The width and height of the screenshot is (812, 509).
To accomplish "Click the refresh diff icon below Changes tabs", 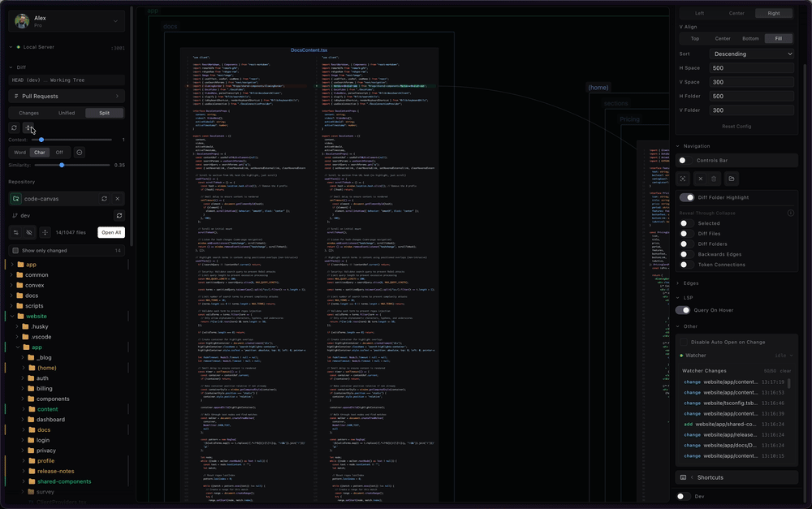I will click(x=15, y=127).
